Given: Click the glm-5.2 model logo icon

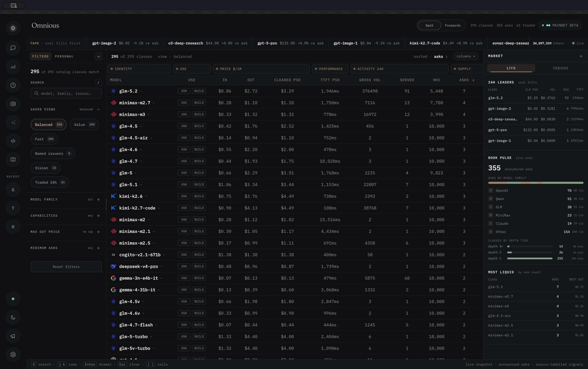Looking at the screenshot, I should pyautogui.click(x=113, y=91).
